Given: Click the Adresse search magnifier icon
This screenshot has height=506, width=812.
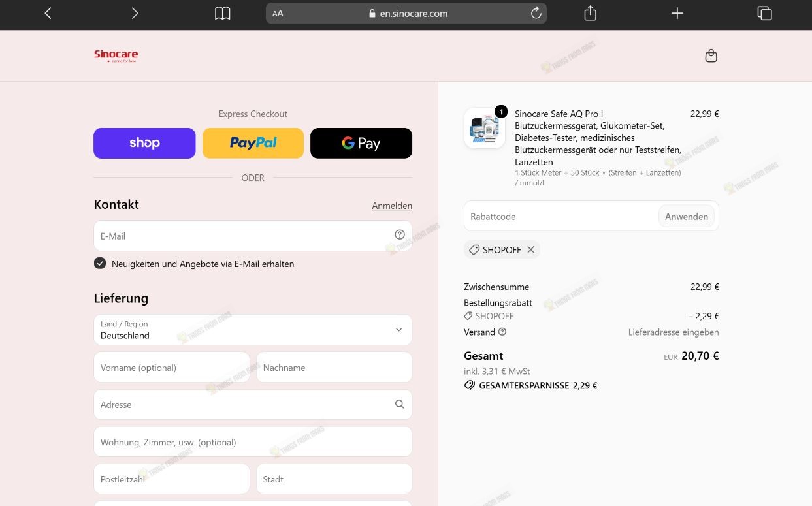Looking at the screenshot, I should (400, 404).
